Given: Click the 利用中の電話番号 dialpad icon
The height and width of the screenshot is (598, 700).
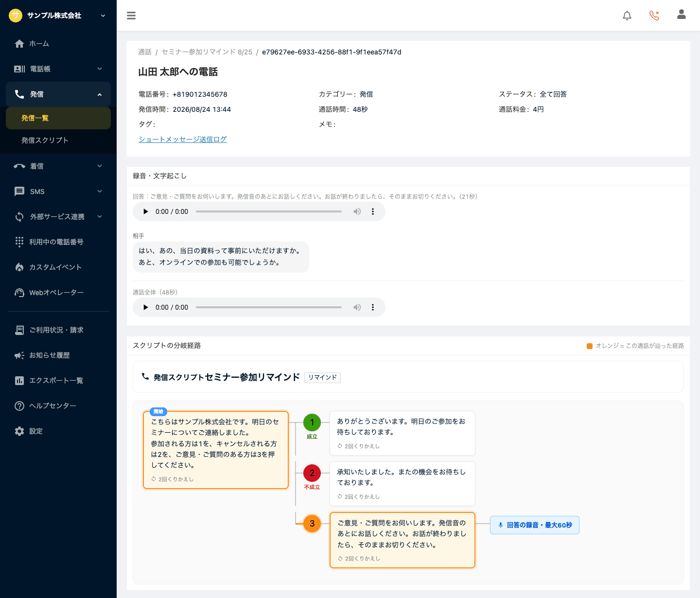Looking at the screenshot, I should (19, 242).
